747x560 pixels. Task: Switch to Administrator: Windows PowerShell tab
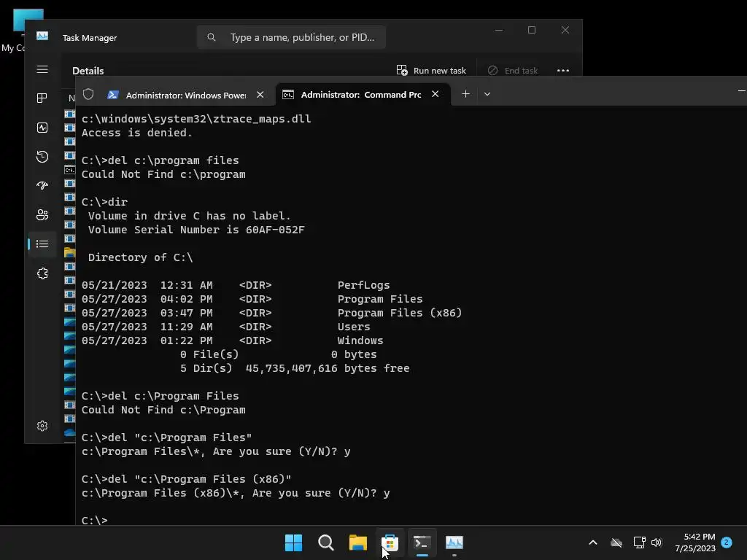click(x=186, y=96)
